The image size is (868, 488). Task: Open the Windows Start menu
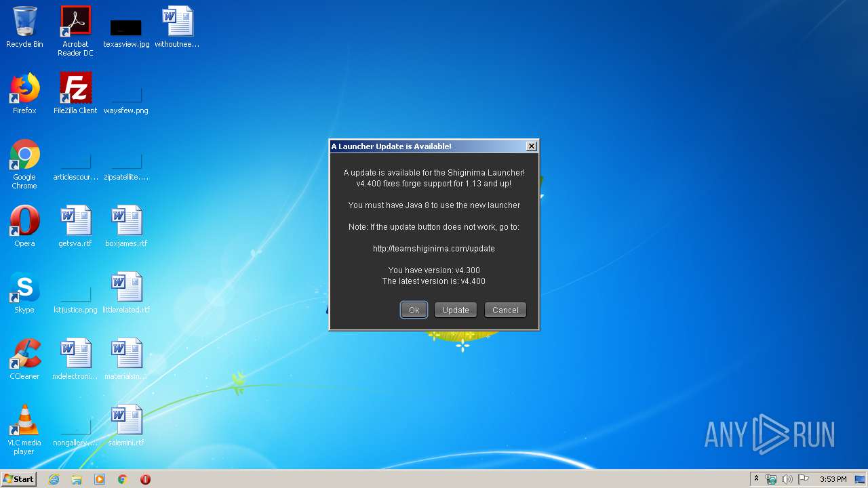click(19, 479)
